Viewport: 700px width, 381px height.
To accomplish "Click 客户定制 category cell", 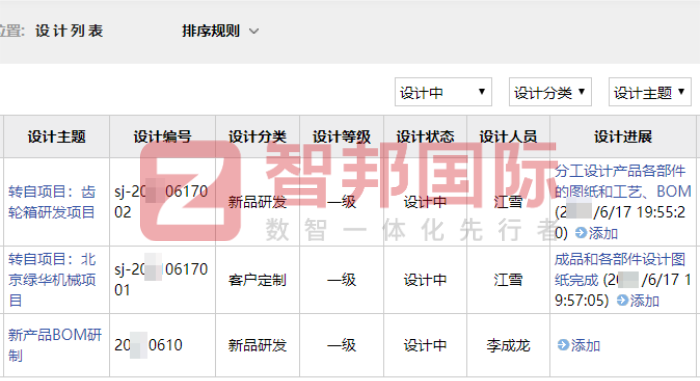I will (257, 280).
